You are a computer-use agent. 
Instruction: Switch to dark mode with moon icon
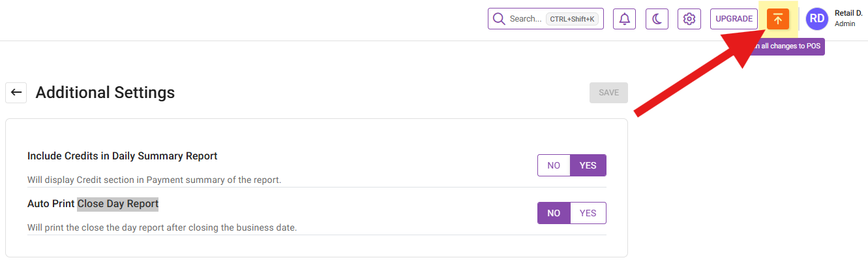[x=657, y=19]
